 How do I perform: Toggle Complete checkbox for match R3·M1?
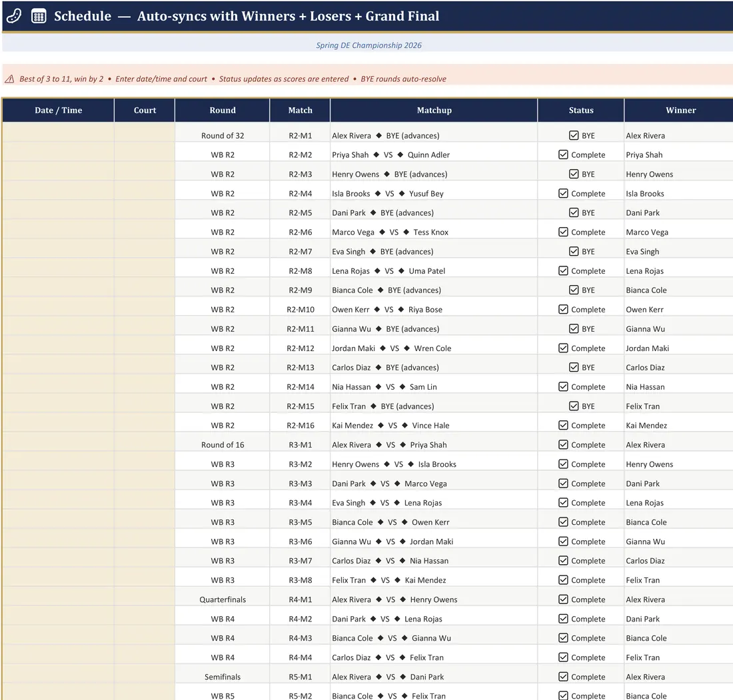[563, 445]
